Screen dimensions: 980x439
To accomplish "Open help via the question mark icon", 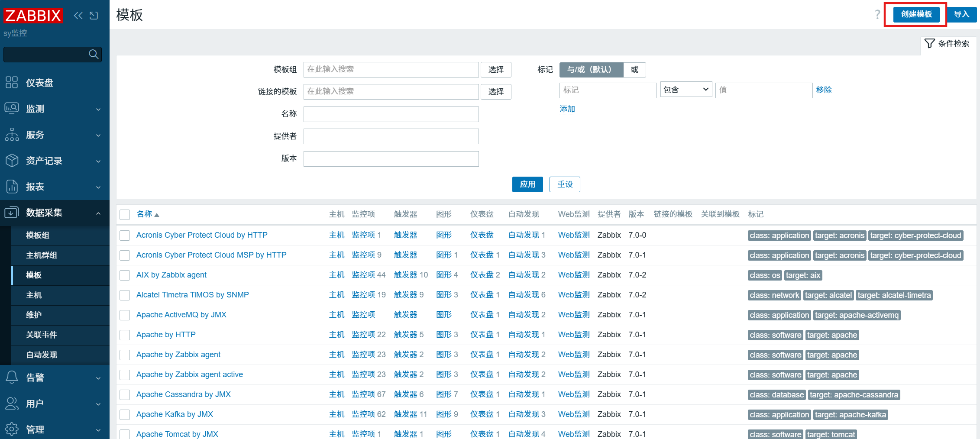I will (877, 14).
